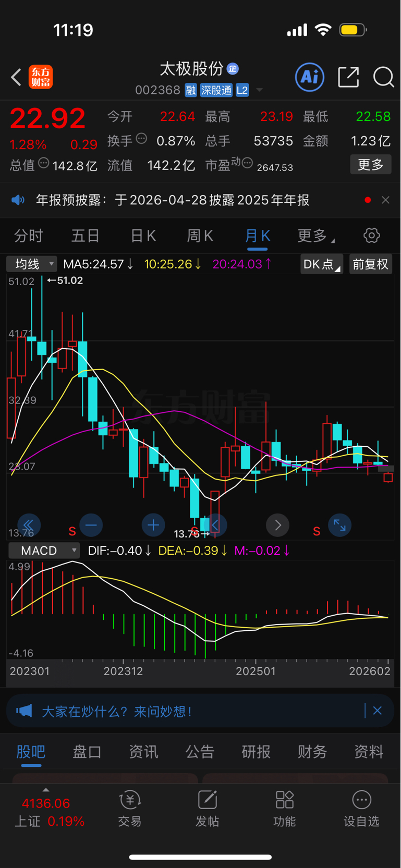401x868 pixels.
Task: Tap the 最高 23.19 value
Action: tap(276, 116)
